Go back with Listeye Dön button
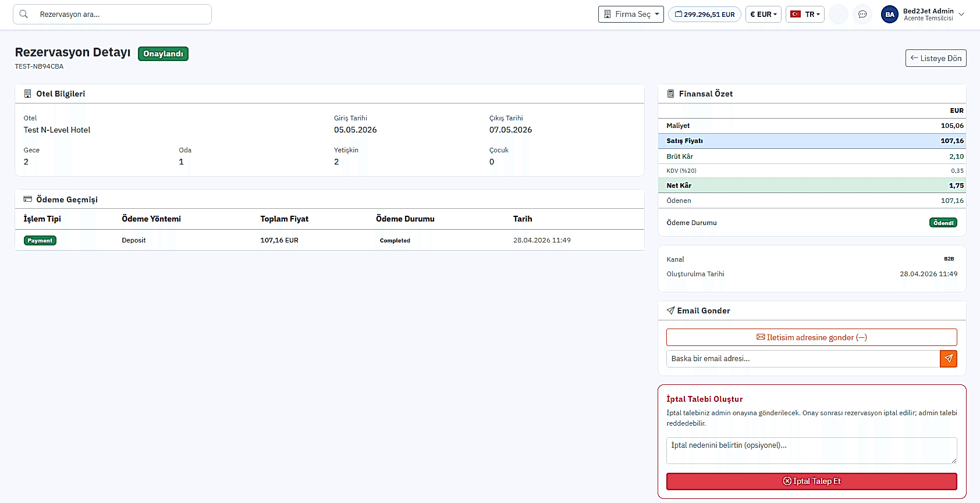 (x=936, y=58)
